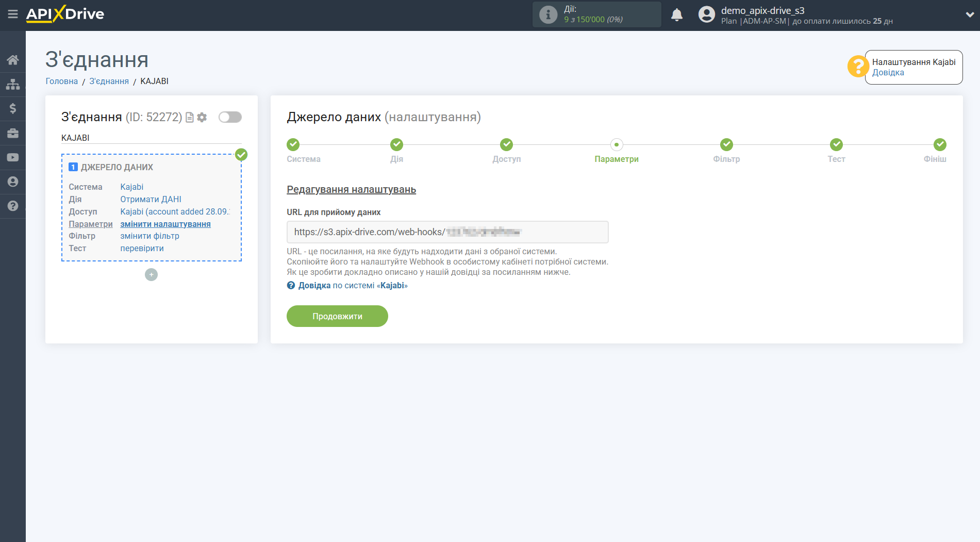The height and width of the screenshot is (542, 980).
Task: Click the connection settings gear icon
Action: click(202, 118)
